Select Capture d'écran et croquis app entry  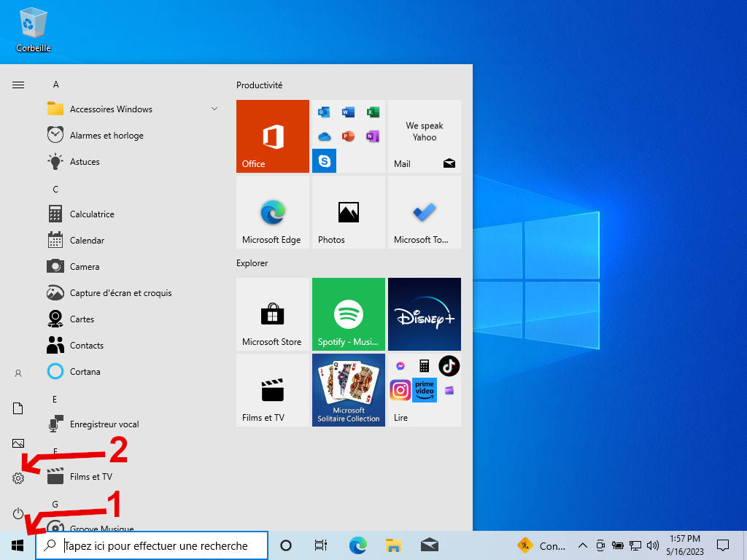coord(120,293)
